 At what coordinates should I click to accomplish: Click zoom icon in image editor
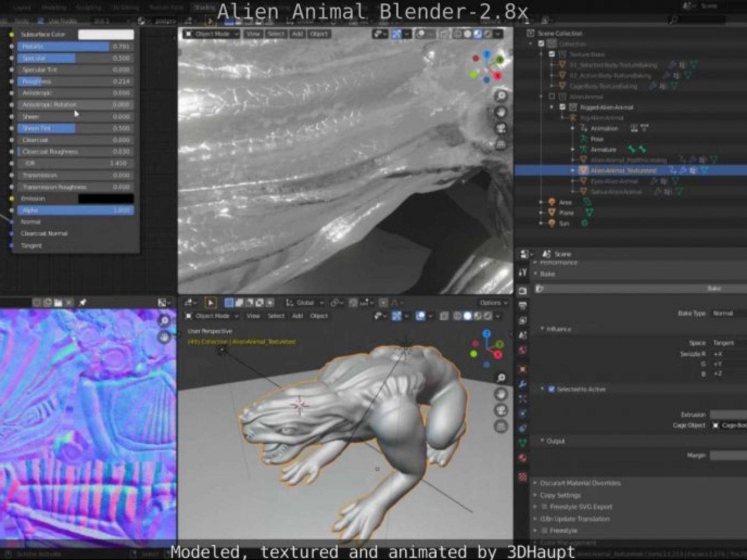point(164,321)
